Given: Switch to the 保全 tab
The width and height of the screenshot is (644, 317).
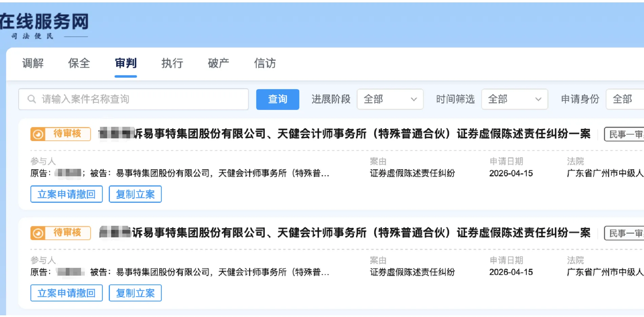Looking at the screenshot, I should [79, 63].
